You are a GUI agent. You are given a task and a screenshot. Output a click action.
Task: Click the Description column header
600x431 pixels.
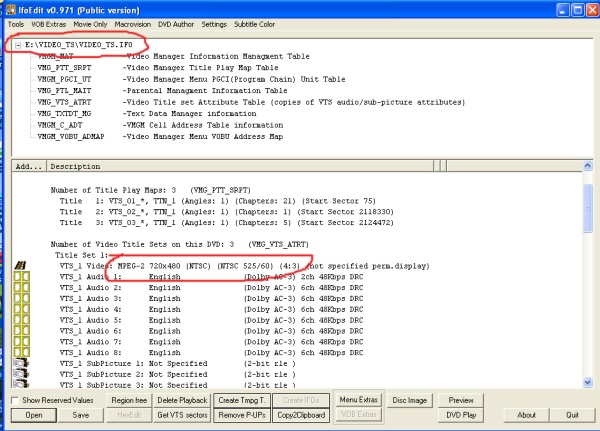[69, 166]
